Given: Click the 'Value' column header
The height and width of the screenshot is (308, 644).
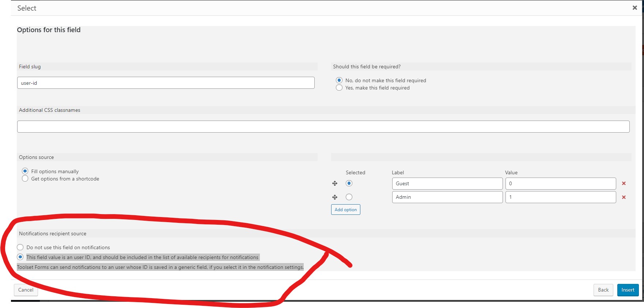Looking at the screenshot, I should point(511,172).
